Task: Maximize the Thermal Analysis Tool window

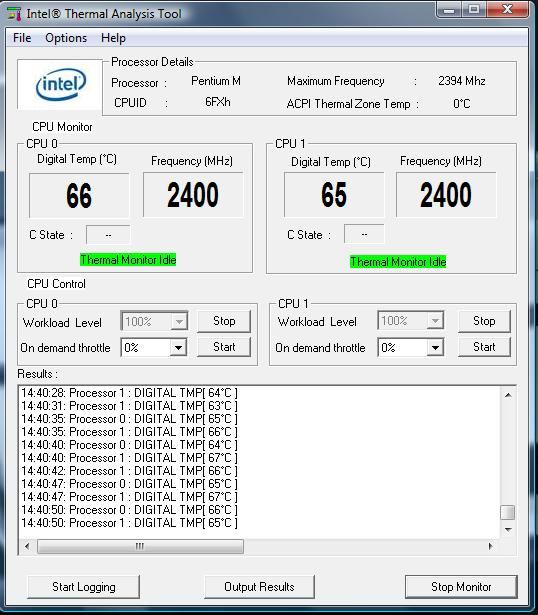Action: click(474, 9)
